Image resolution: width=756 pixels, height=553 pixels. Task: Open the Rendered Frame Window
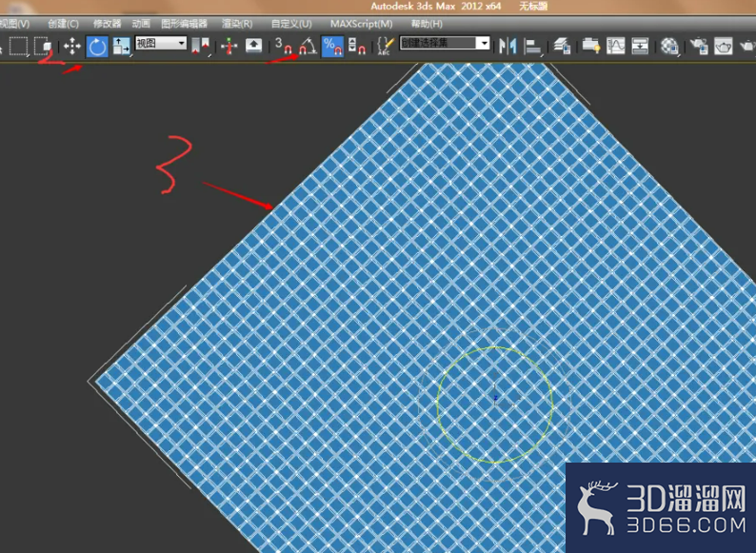tap(724, 47)
